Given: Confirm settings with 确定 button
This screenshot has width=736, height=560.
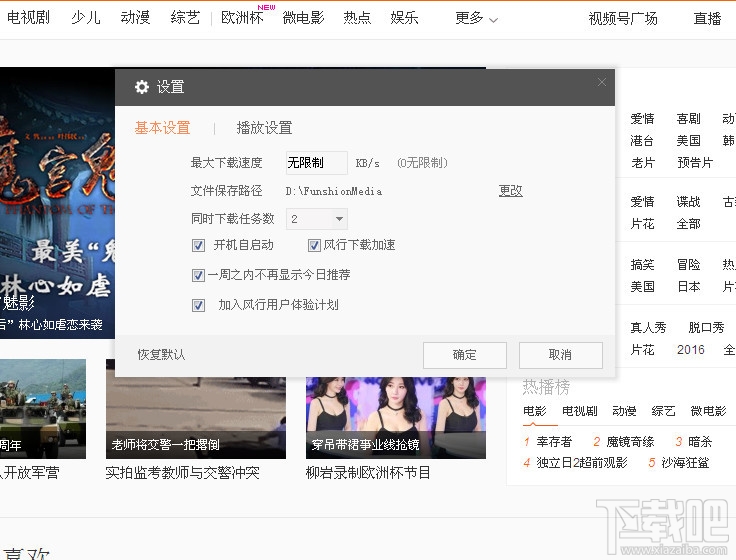Looking at the screenshot, I should pyautogui.click(x=465, y=355).
